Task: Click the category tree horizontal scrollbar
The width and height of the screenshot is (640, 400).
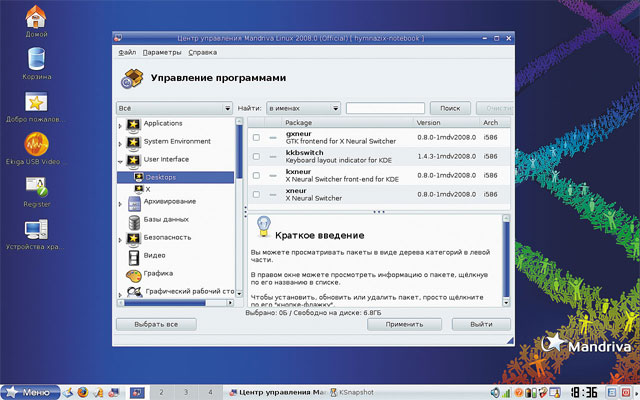Action: (176, 303)
